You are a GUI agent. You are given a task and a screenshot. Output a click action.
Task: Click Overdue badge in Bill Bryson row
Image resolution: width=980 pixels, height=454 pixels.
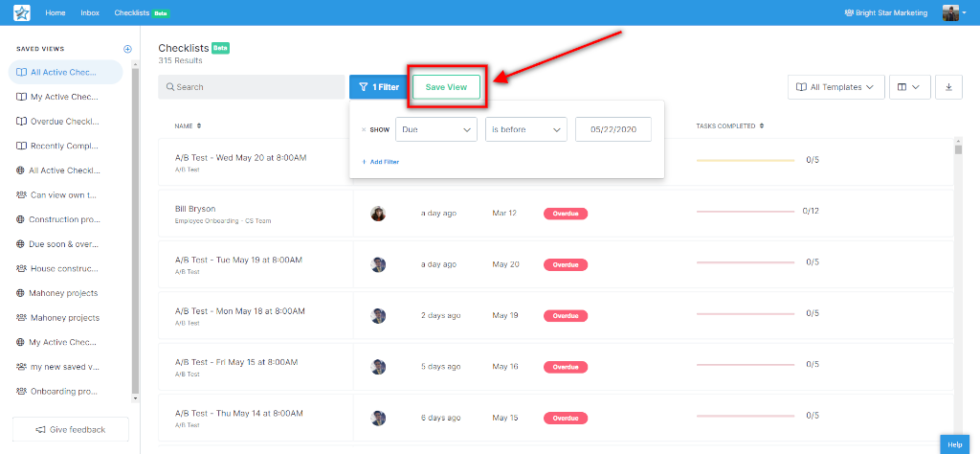(x=566, y=214)
